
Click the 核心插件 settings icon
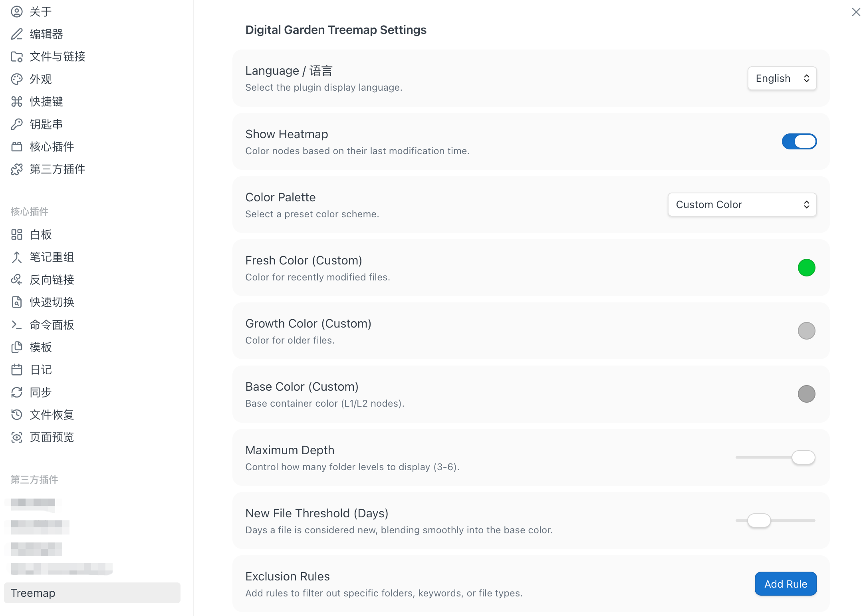point(17,147)
